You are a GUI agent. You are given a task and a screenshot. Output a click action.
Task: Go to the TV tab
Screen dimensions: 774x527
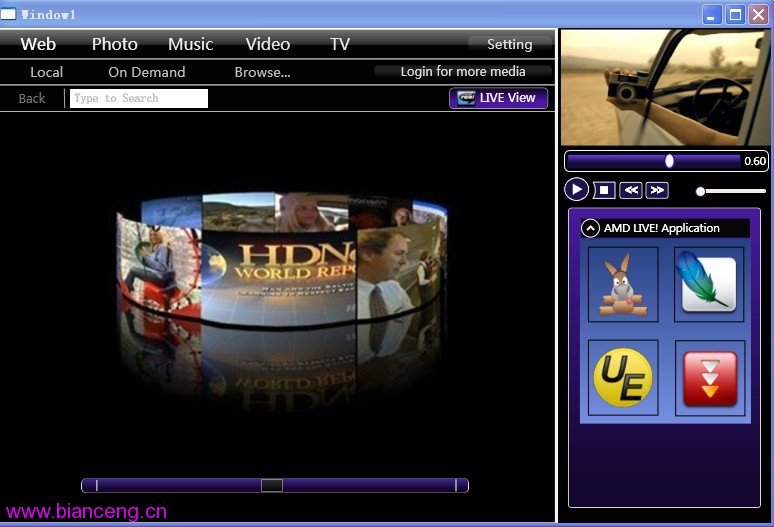pos(340,44)
